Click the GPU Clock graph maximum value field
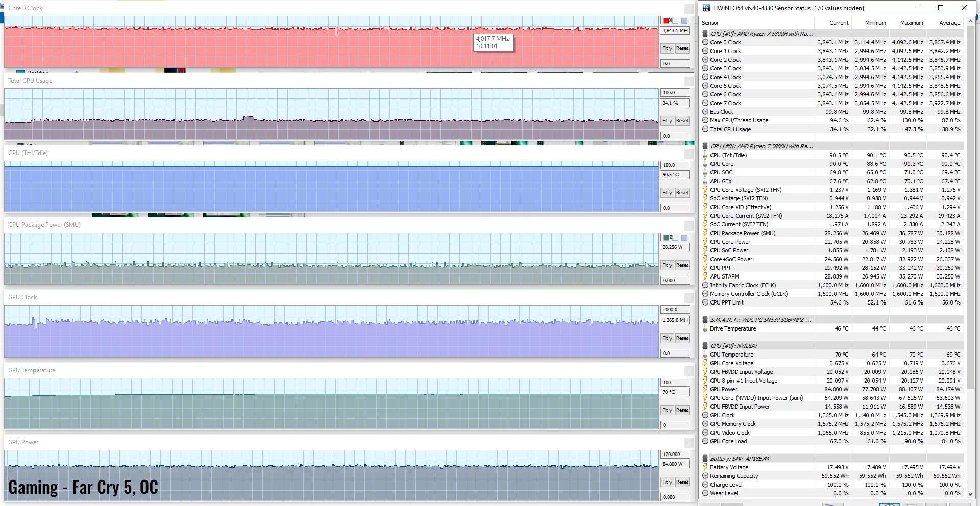 pos(675,310)
